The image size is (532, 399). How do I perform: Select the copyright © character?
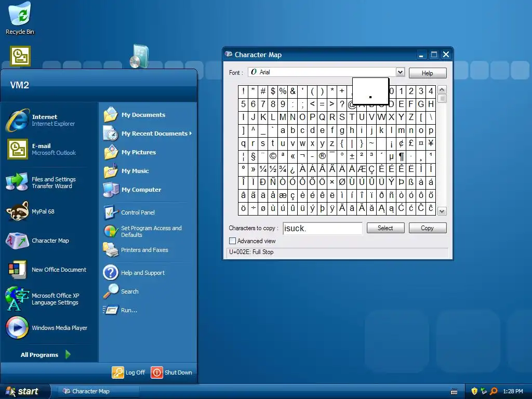(x=273, y=156)
